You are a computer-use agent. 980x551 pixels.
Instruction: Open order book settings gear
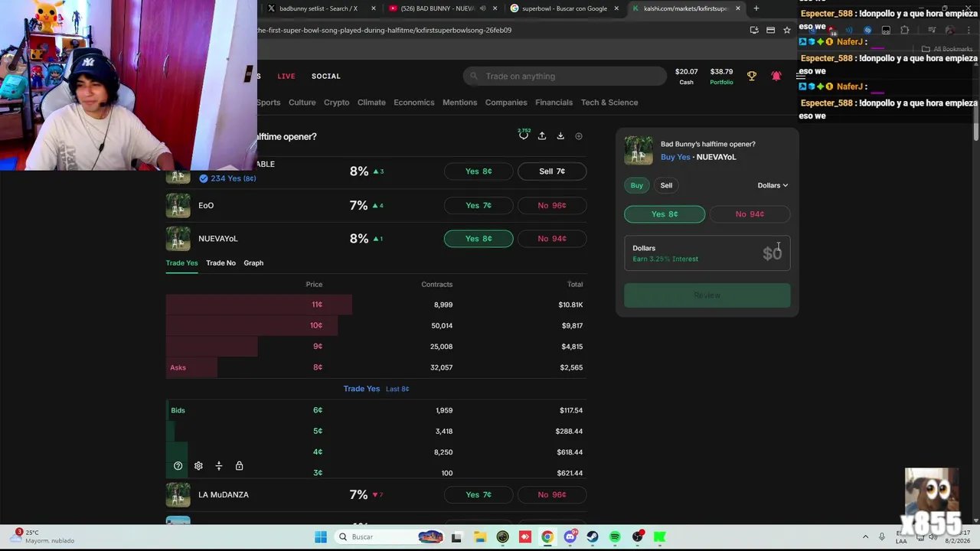(x=198, y=466)
